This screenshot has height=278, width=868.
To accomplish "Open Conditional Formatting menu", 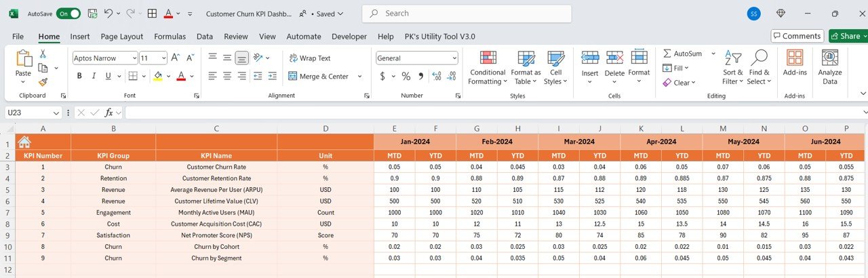I will (488, 67).
